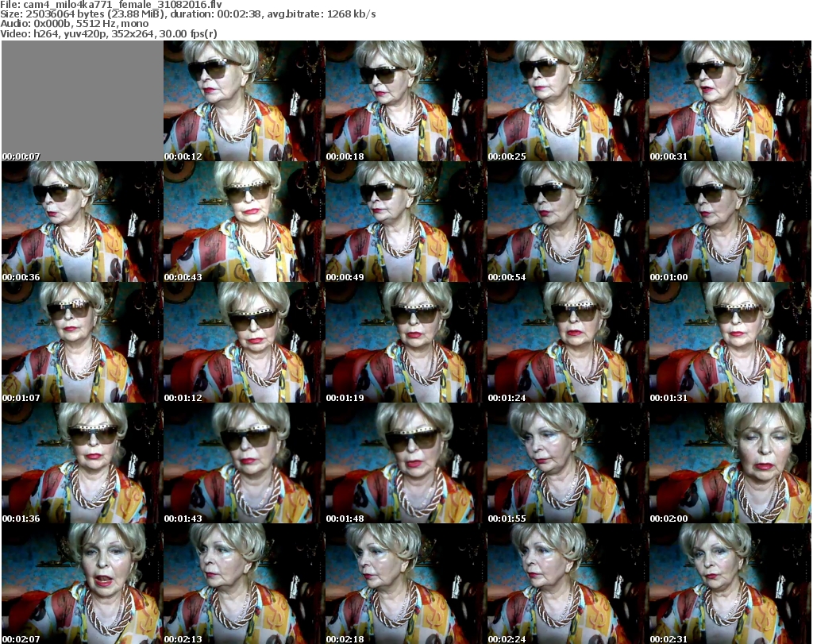This screenshot has height=644, width=813.
Task: Click the frame stamped 00:02:07
Action: click(83, 584)
